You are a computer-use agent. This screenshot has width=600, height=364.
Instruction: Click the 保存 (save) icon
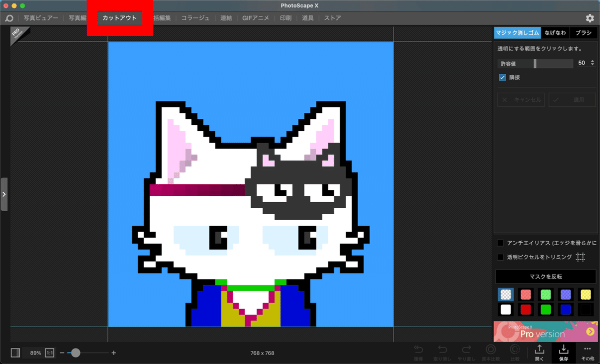(x=563, y=353)
